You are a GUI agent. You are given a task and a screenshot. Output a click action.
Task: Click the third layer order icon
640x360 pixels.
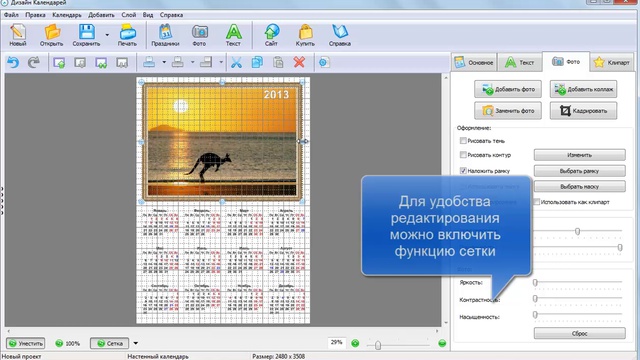tap(101, 62)
